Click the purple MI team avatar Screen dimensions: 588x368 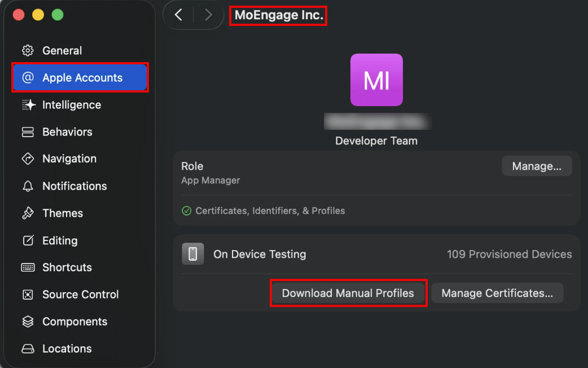tap(376, 80)
